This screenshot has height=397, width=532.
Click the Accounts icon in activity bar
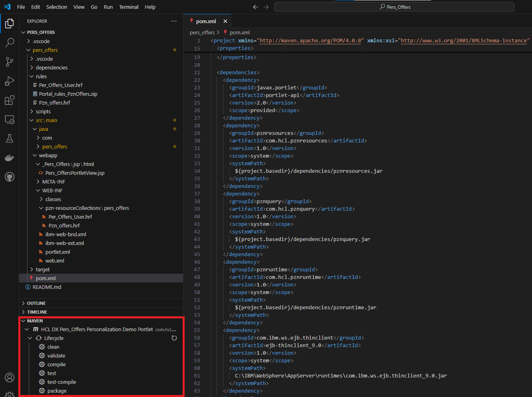tap(10, 377)
